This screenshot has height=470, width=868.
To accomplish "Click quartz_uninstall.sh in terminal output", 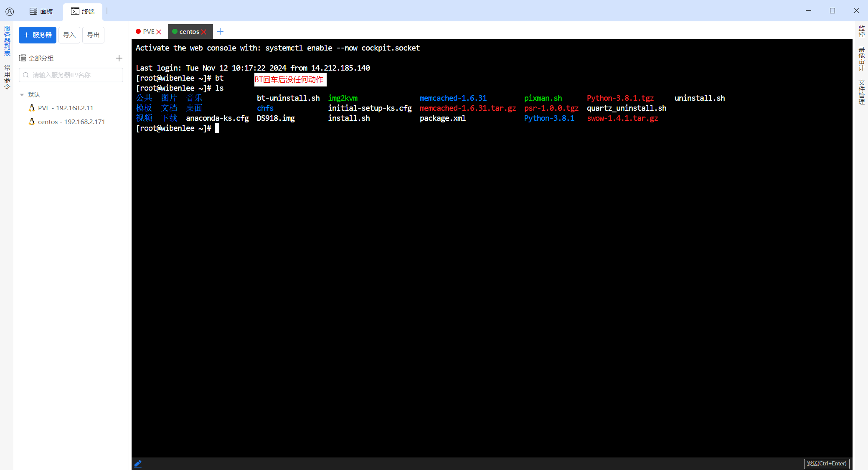I will click(627, 108).
